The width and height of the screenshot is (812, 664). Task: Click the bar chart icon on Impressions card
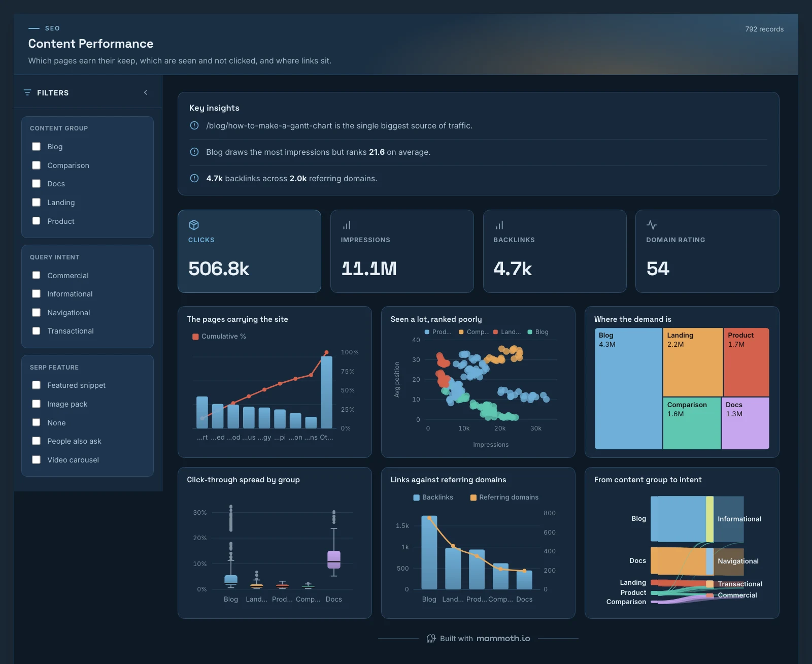[347, 225]
